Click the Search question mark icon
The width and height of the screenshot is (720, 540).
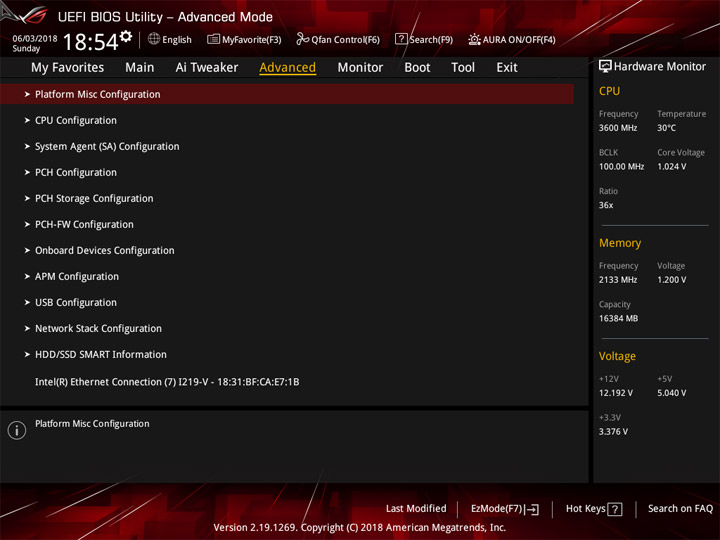click(401, 39)
